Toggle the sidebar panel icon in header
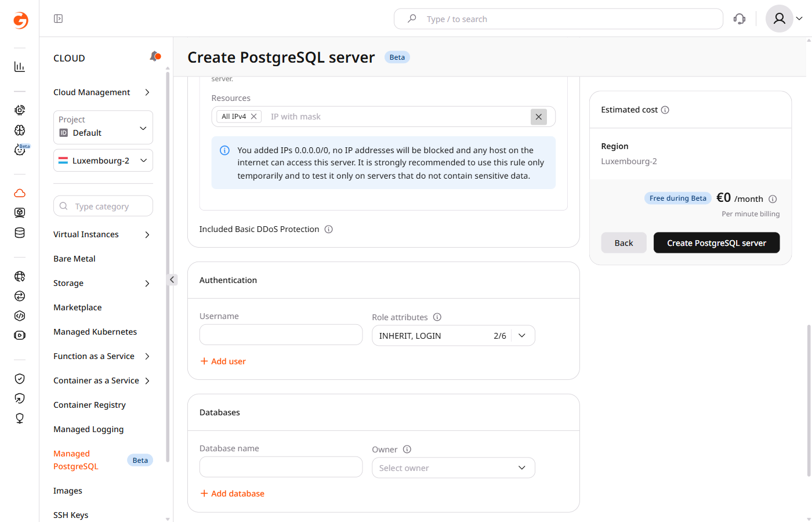The width and height of the screenshot is (812, 522). pyautogui.click(x=58, y=19)
